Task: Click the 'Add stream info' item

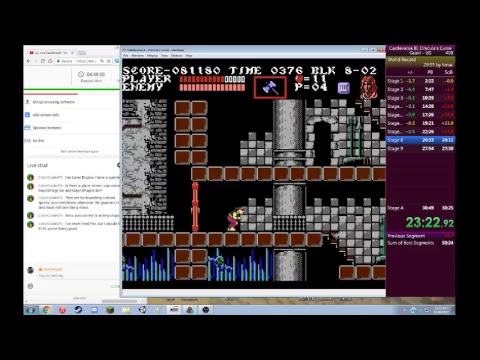Action: (46, 115)
